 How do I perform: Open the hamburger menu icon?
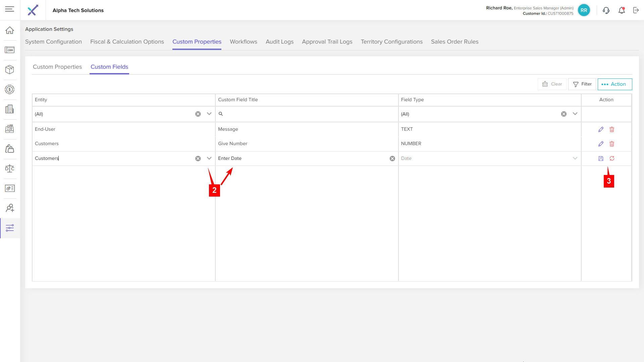coord(10,9)
